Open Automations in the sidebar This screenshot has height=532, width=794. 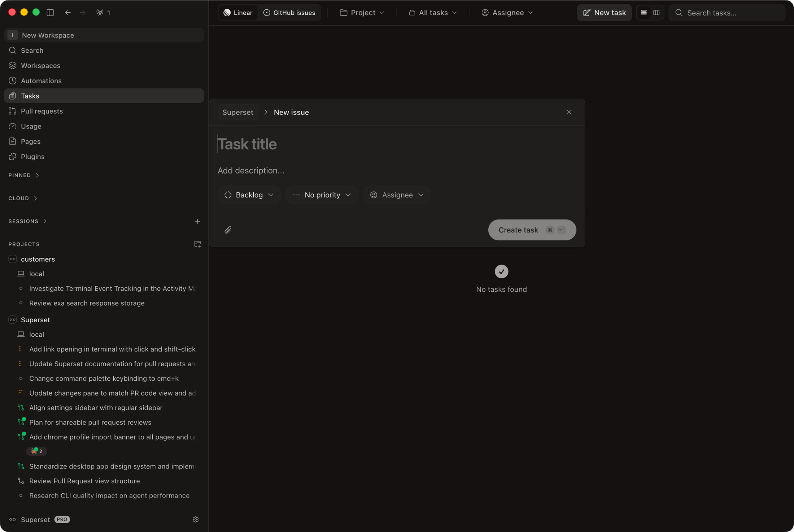[x=104, y=81]
